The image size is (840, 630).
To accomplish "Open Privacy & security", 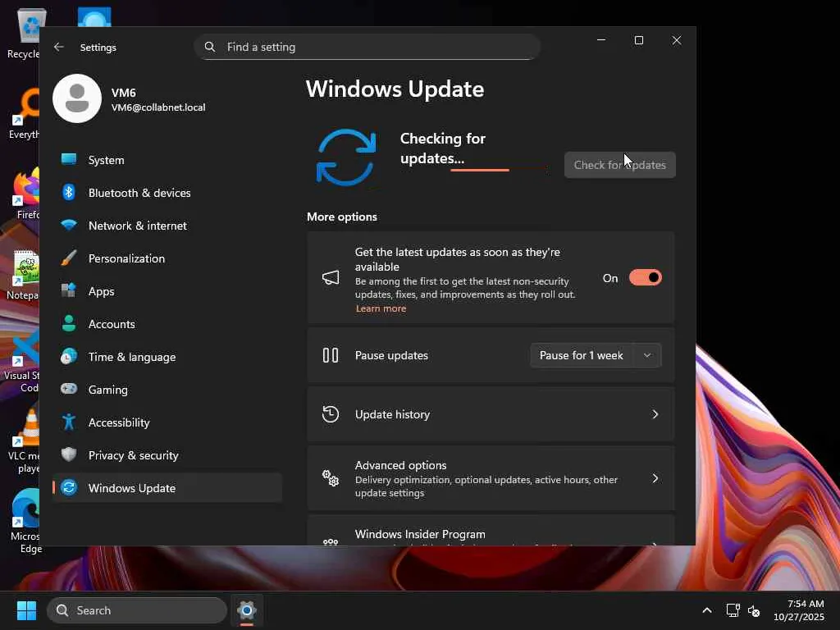I will [167, 454].
